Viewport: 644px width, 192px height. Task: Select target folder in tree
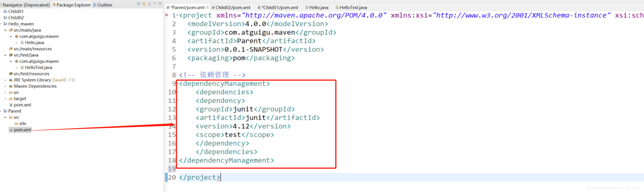(20, 99)
